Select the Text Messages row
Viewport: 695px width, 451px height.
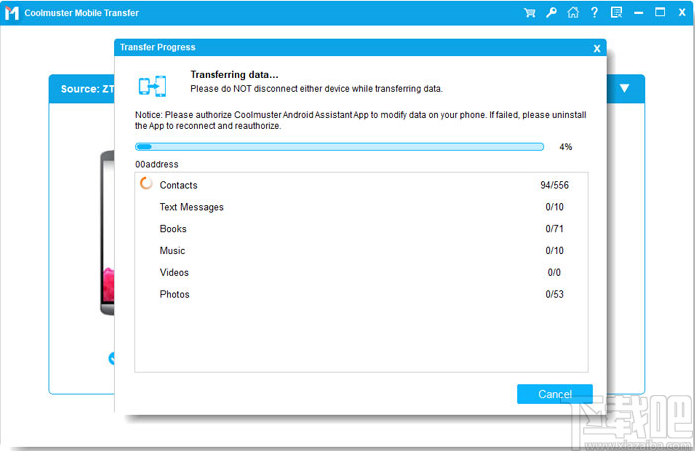click(360, 207)
